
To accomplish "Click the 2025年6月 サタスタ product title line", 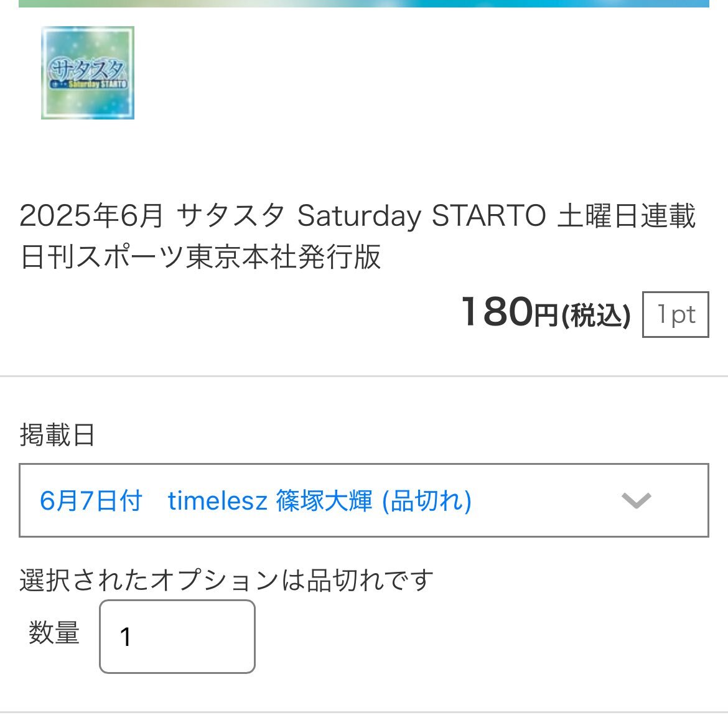I will pyautogui.click(x=358, y=216).
